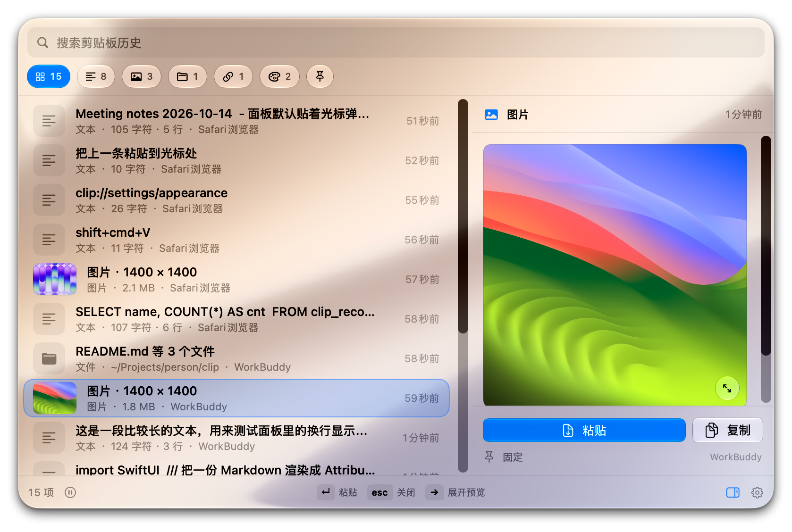
Task: Click text icon of shift+cmd+V entry
Action: (49, 240)
